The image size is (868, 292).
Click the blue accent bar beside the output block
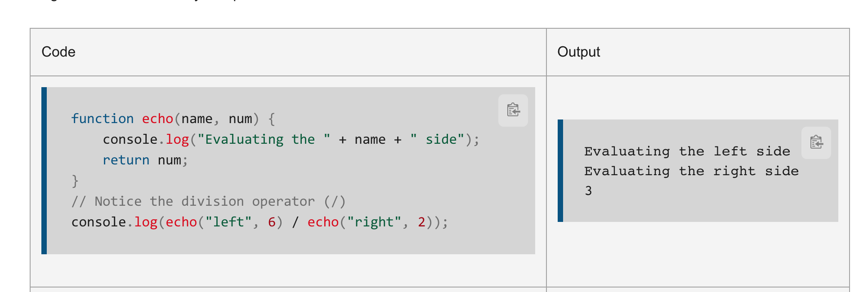[560, 171]
